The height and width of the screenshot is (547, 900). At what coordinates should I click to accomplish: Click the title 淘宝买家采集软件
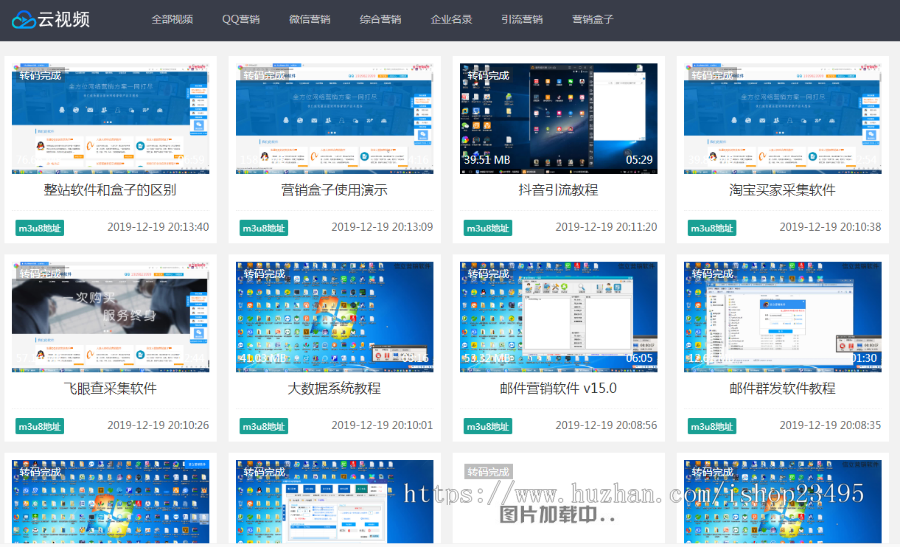coord(782,190)
